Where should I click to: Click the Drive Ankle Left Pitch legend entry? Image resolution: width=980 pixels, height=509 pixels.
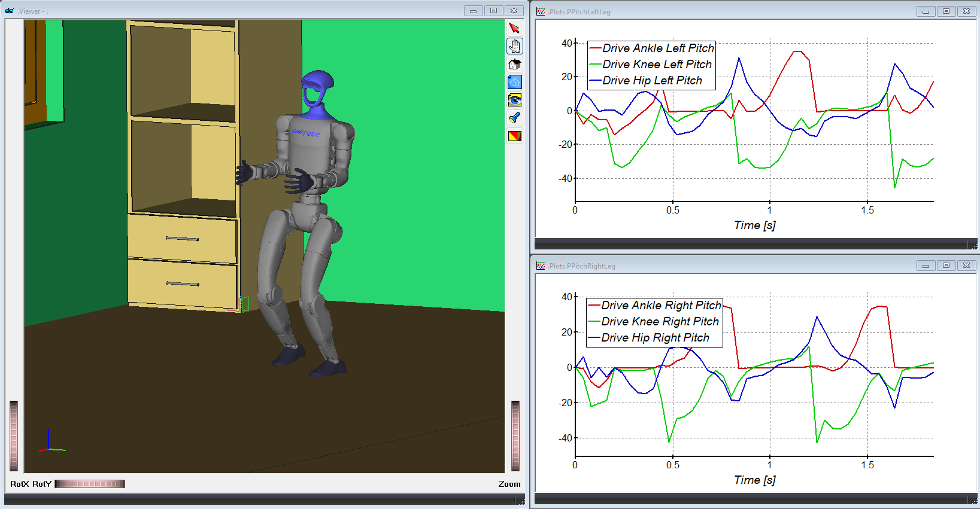click(x=652, y=48)
